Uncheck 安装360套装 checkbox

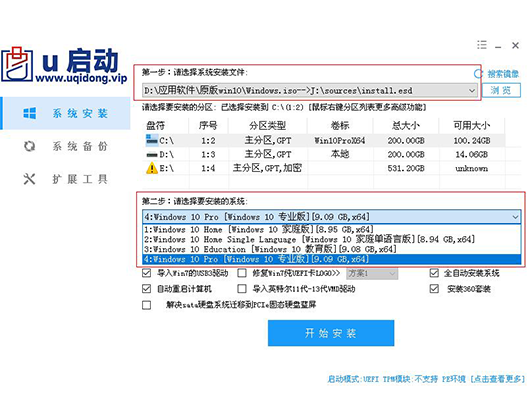(x=434, y=289)
